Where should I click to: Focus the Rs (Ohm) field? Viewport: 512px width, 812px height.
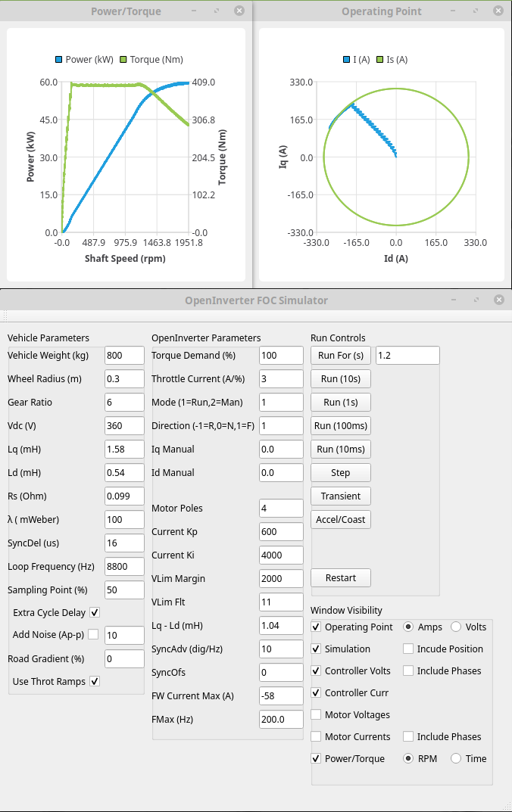pyautogui.click(x=124, y=496)
